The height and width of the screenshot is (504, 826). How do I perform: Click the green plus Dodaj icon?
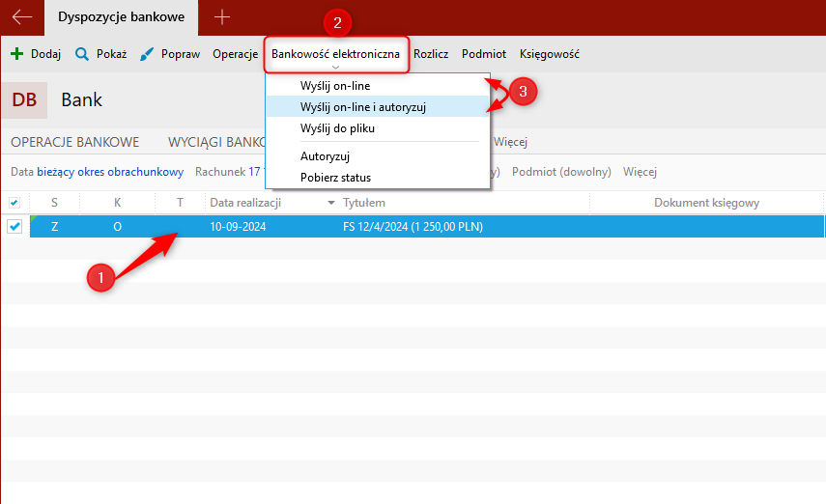coord(16,54)
